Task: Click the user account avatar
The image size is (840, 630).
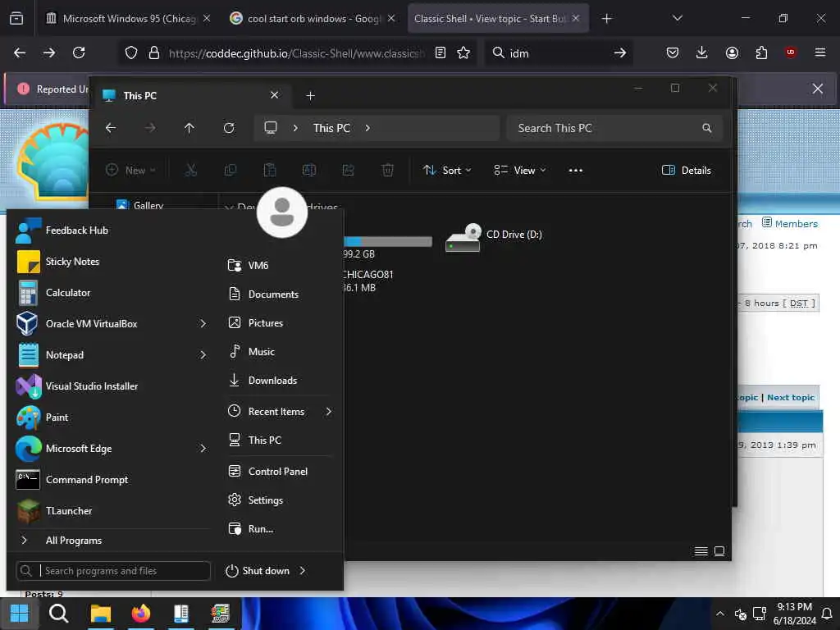Action: click(282, 212)
